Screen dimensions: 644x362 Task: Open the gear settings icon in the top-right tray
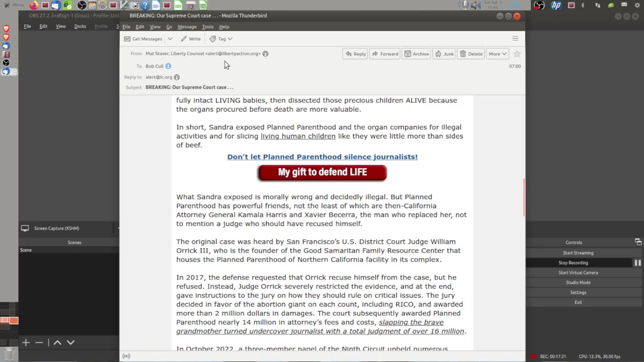[x=637, y=6]
